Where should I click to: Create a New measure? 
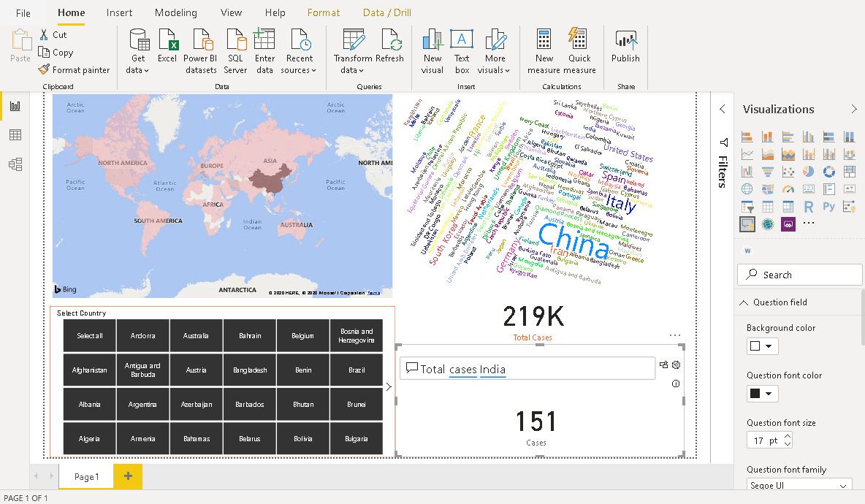pos(544,52)
